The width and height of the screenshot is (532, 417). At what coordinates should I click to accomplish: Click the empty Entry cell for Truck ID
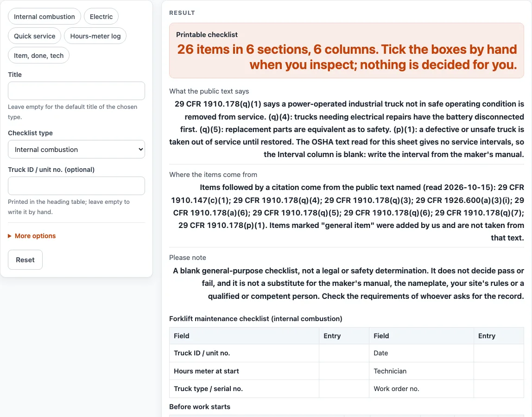coord(344,353)
